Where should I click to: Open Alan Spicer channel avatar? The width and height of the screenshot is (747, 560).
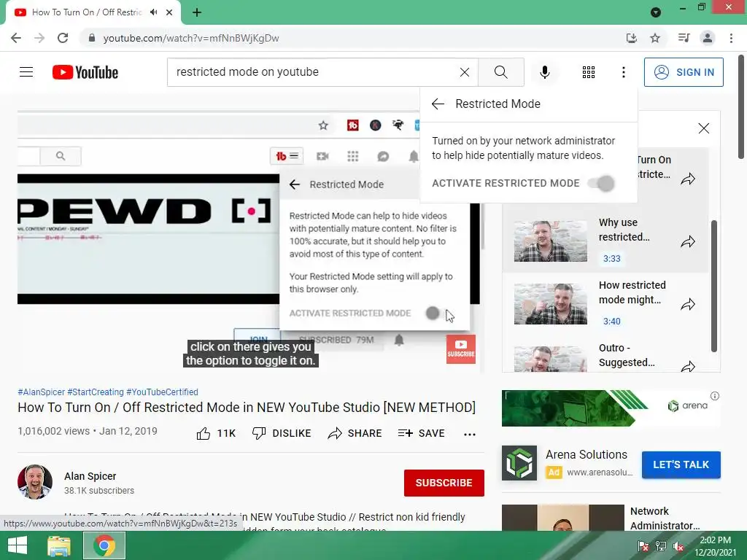tap(35, 482)
